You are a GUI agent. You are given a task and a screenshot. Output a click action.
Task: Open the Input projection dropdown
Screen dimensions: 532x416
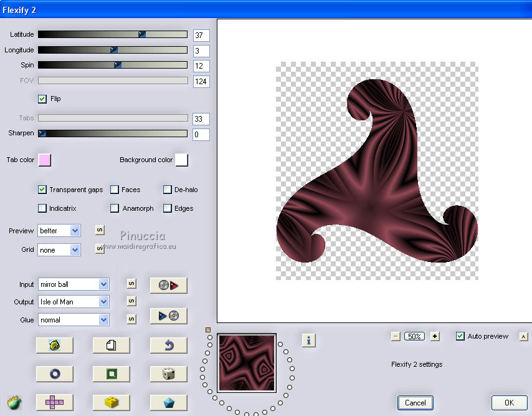[74, 284]
